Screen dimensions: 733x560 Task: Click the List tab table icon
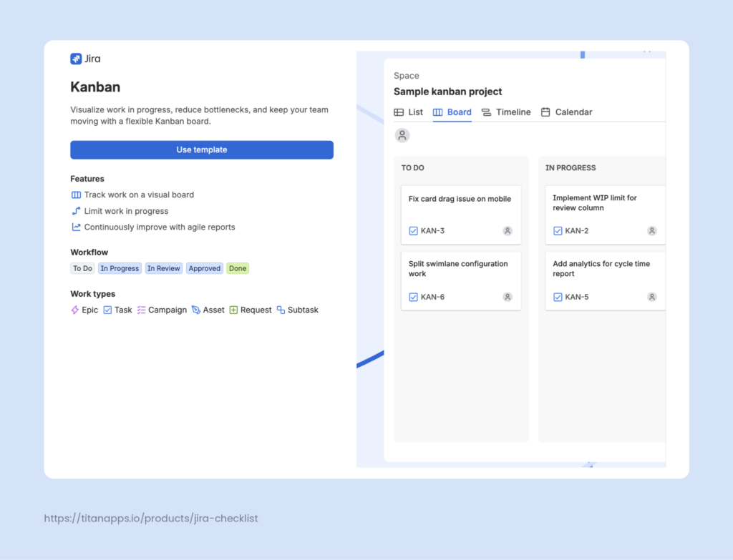click(x=399, y=112)
